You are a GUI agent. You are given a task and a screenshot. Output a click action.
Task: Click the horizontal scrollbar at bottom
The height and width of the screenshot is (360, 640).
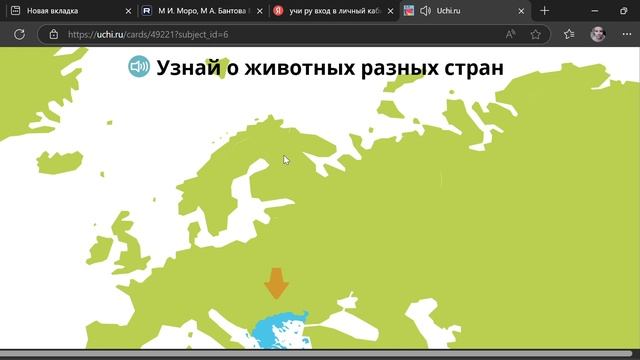pos(316,353)
